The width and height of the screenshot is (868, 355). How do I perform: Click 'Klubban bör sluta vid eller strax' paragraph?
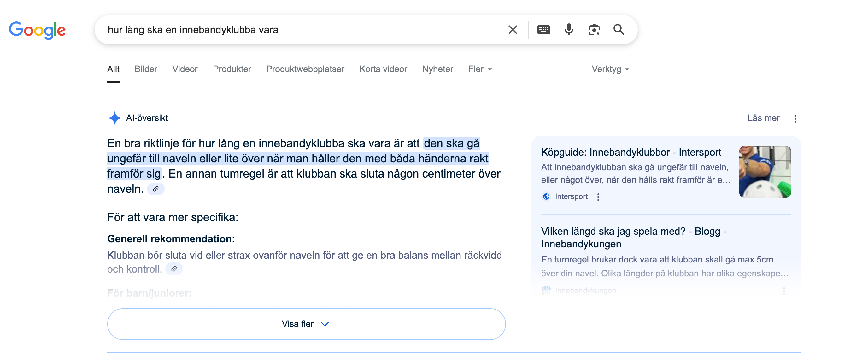click(304, 262)
